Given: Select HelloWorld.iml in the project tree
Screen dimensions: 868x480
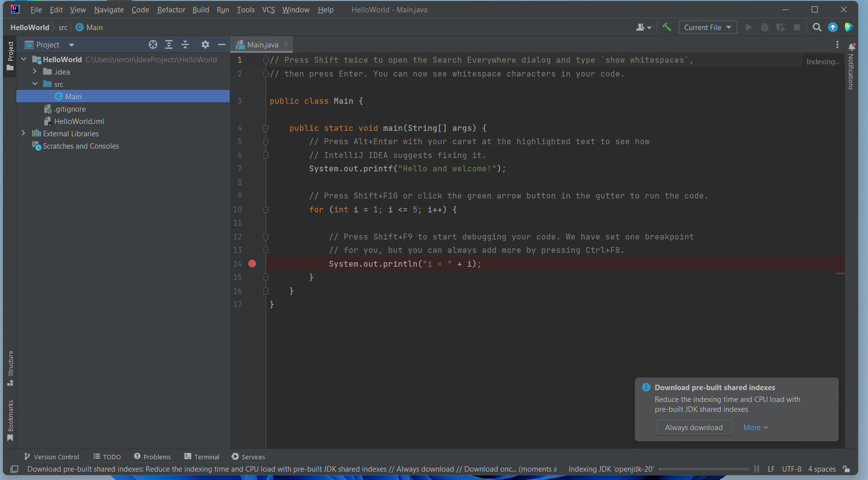Looking at the screenshot, I should pyautogui.click(x=79, y=121).
